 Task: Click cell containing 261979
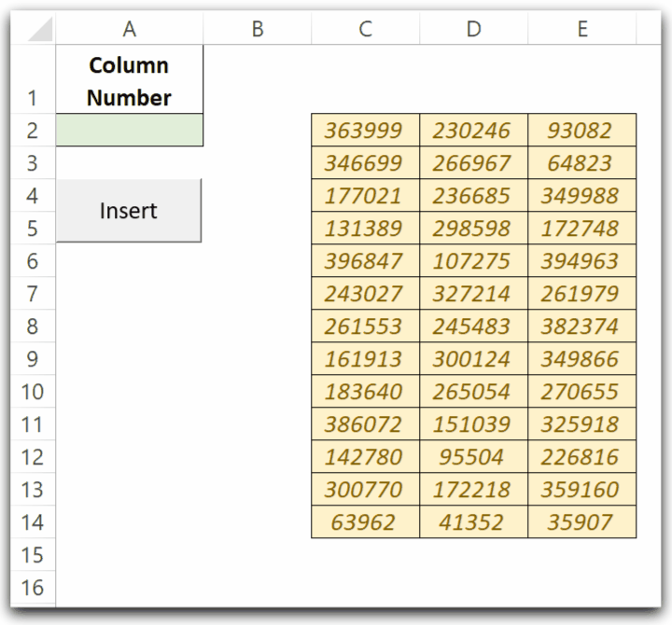[x=582, y=294]
